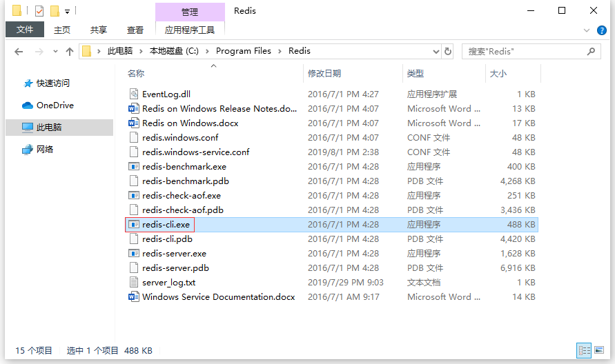Viewport: 615px width, 364px height.
Task: Click the Redis breadcrumb in address bar
Action: coord(300,51)
